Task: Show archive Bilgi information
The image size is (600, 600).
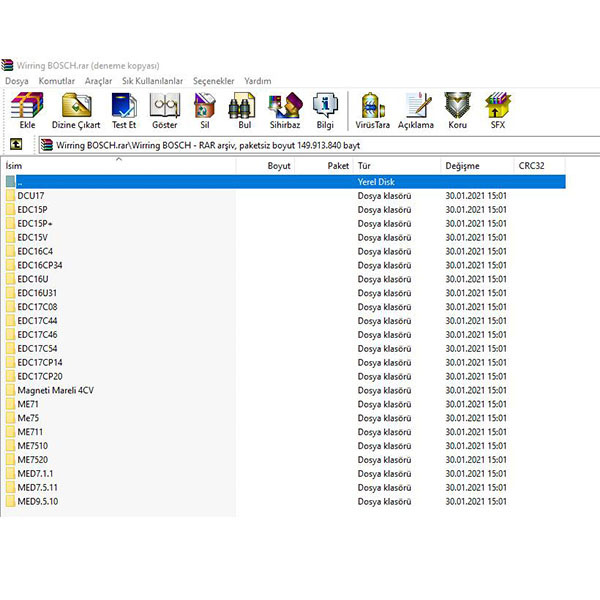Action: click(x=325, y=110)
